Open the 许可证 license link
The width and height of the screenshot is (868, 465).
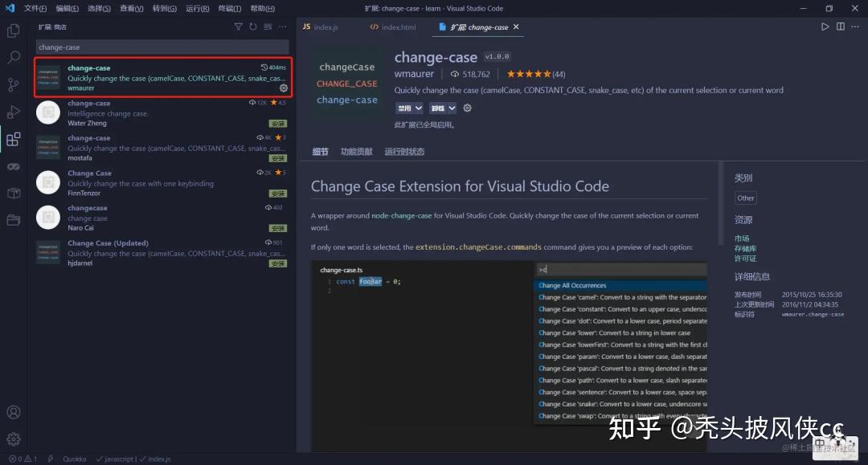(x=745, y=259)
